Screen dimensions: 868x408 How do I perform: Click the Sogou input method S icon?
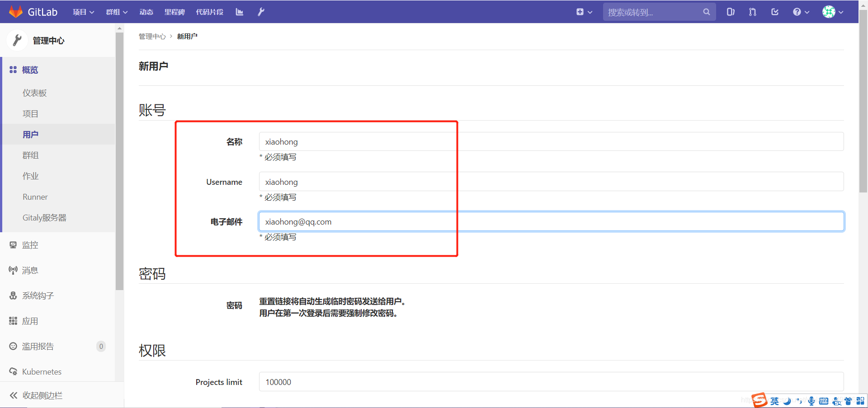point(759,400)
